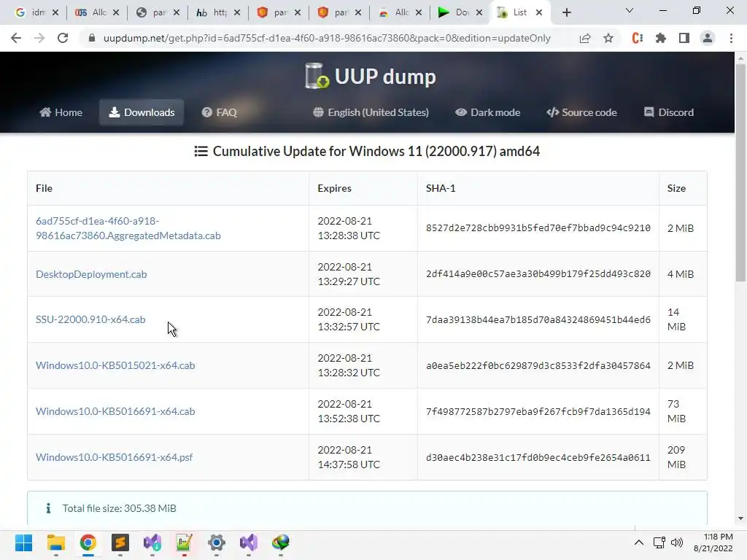The image size is (747, 560).
Task: Change language from English (United States)
Action: pyautogui.click(x=371, y=112)
